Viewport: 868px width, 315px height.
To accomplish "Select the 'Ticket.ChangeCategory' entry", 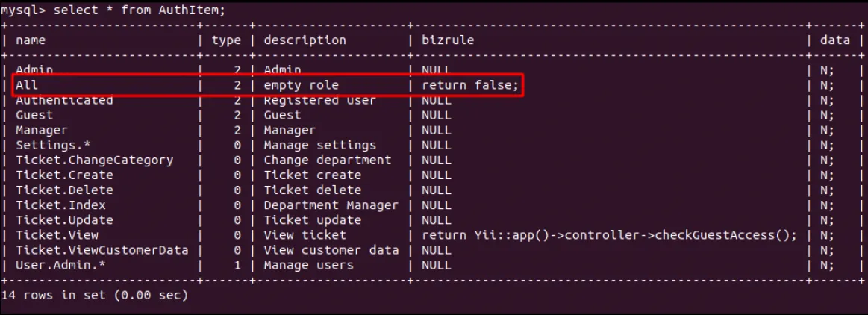I will tap(95, 160).
